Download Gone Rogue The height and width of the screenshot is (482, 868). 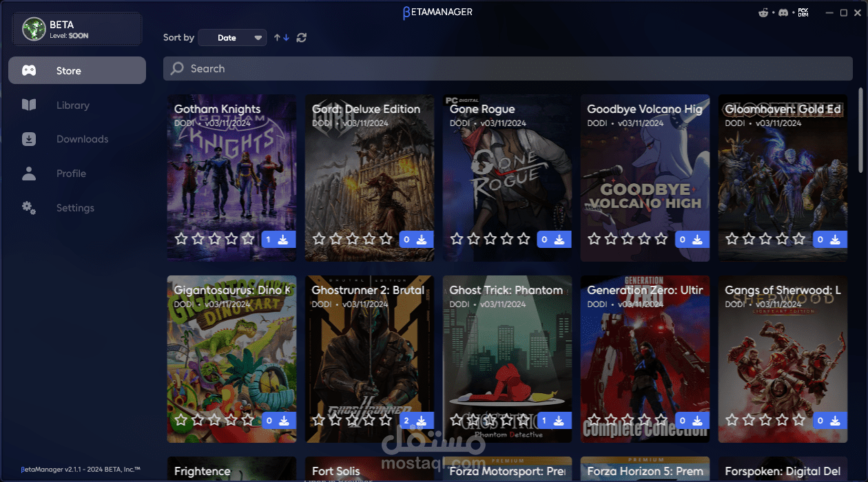(555, 240)
